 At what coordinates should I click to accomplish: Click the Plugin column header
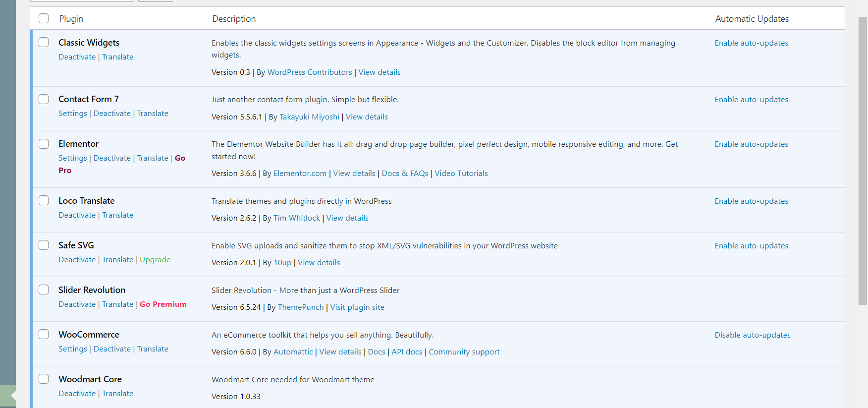tap(71, 19)
